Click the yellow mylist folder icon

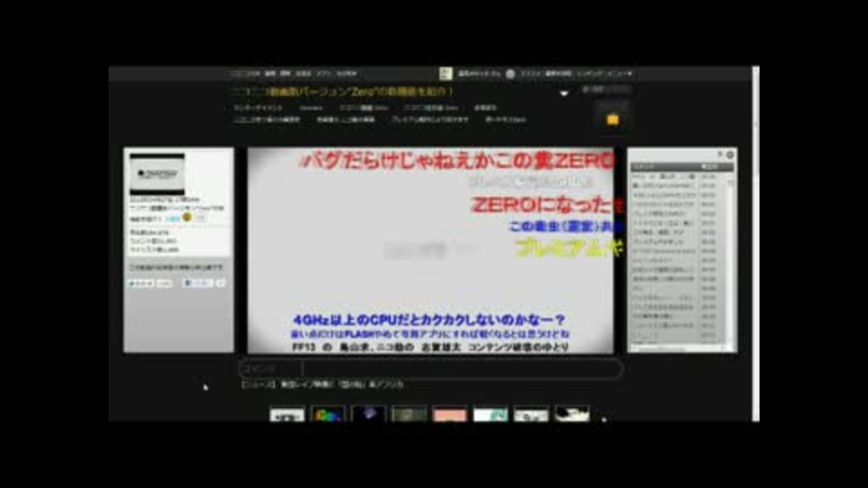(x=612, y=119)
